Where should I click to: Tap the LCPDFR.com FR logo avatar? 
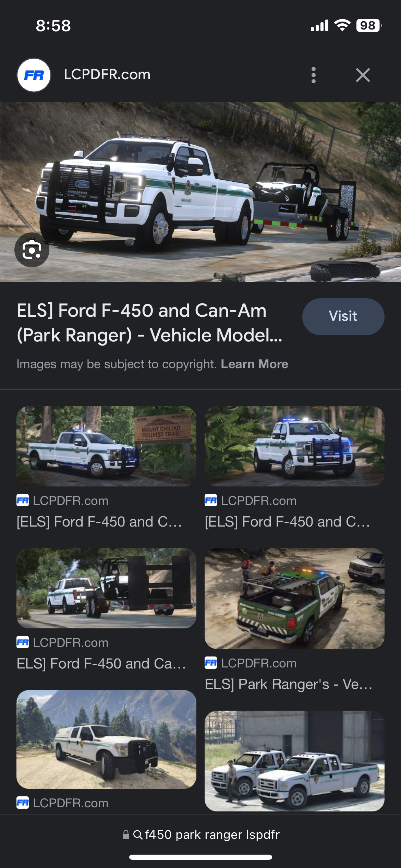34,75
